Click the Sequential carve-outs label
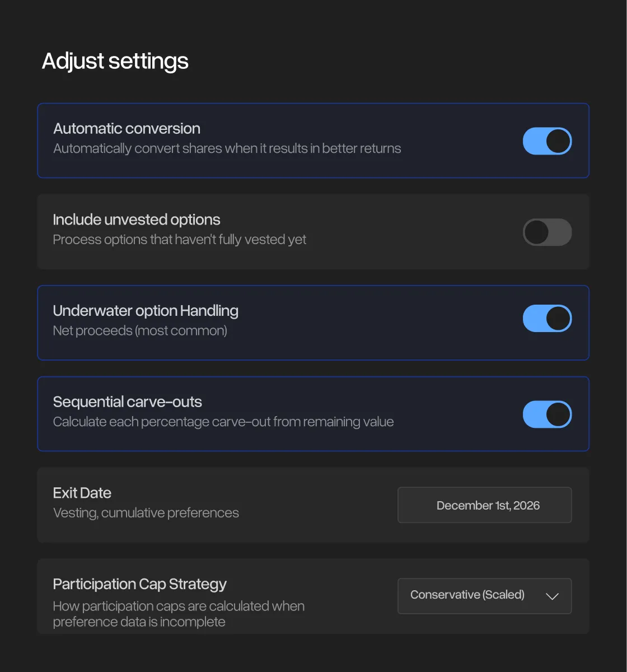The image size is (627, 672). pos(128,402)
